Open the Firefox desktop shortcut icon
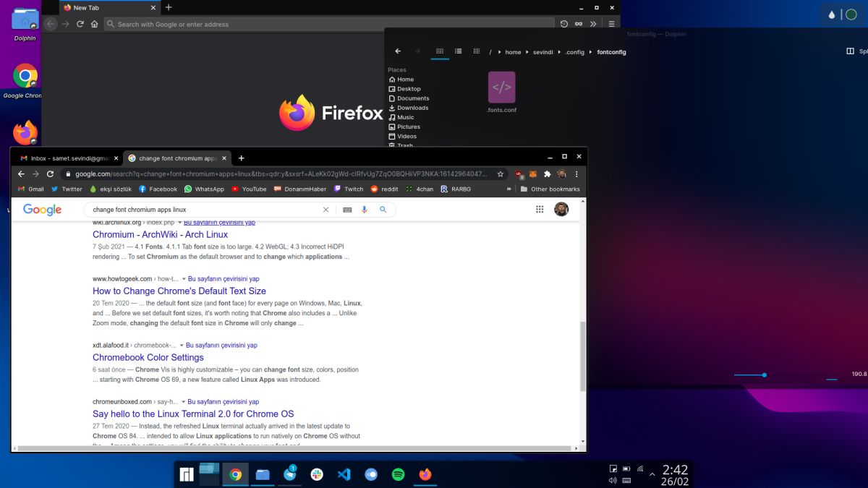This screenshot has height=488, width=868. (25, 132)
